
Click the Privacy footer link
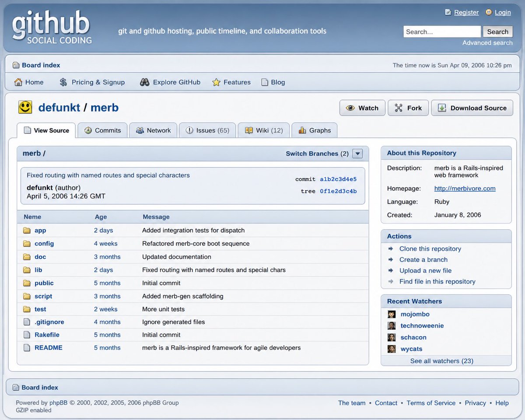[x=476, y=403]
